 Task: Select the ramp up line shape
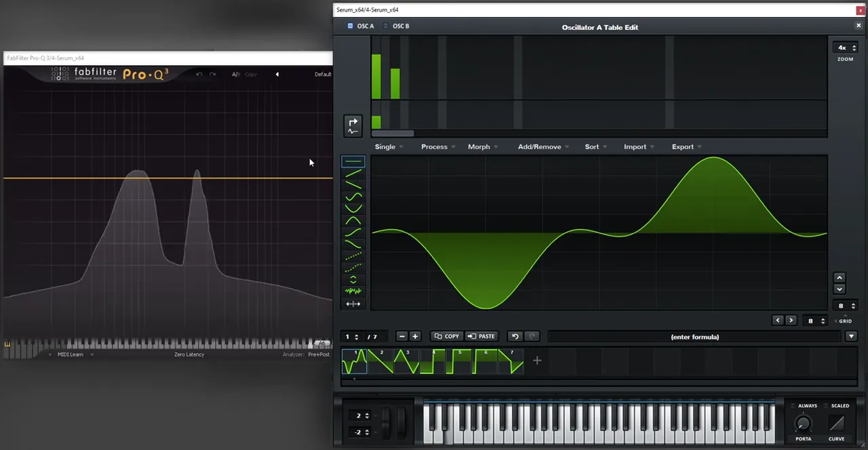click(x=353, y=173)
